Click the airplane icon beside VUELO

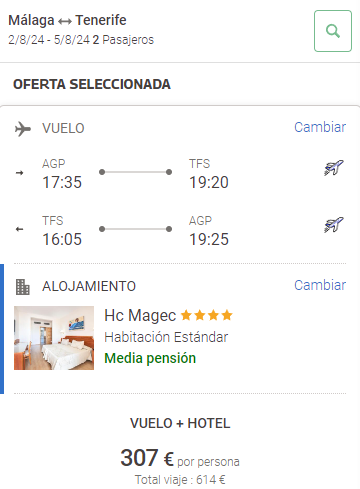(x=23, y=129)
